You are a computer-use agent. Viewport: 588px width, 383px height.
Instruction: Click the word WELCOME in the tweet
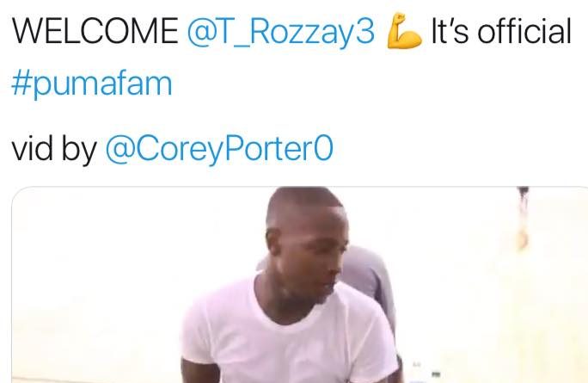95,31
